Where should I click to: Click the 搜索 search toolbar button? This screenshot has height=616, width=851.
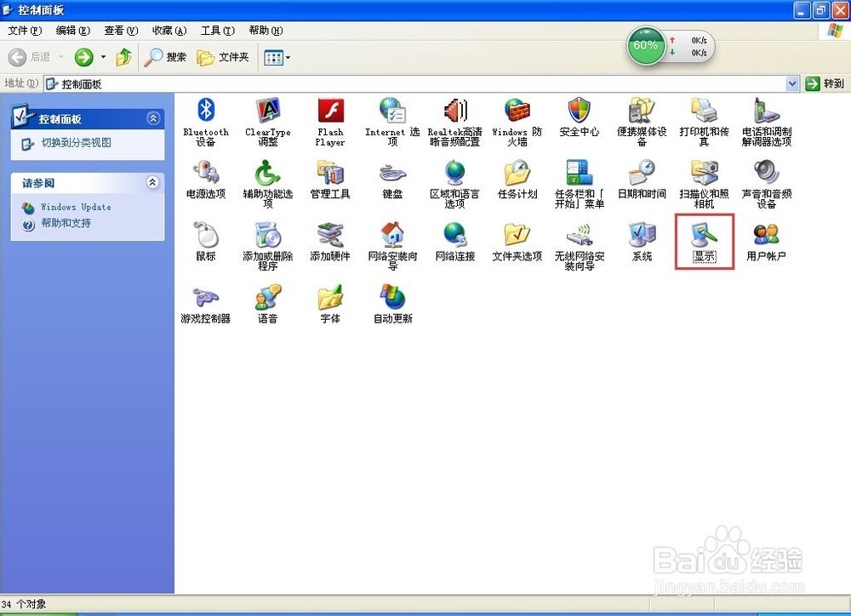(x=166, y=57)
